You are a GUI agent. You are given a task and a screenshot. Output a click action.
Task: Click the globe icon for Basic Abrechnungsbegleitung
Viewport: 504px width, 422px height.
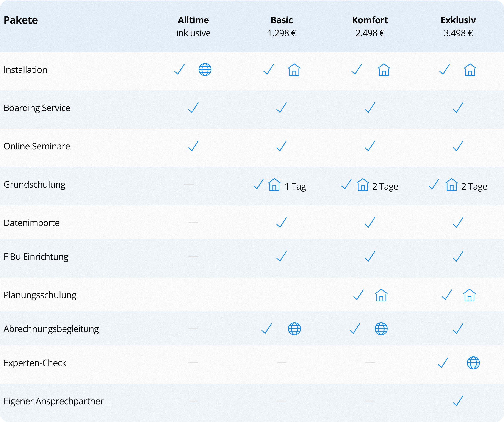coord(294,329)
